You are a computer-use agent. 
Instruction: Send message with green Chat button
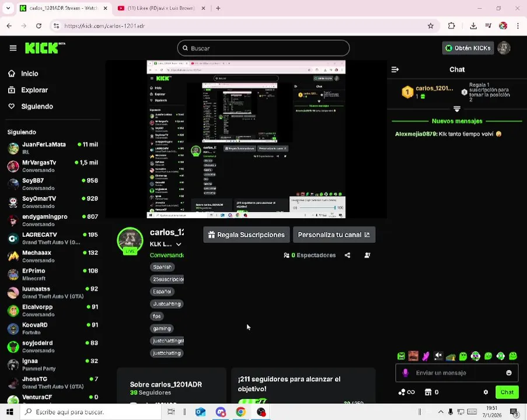[x=507, y=392]
